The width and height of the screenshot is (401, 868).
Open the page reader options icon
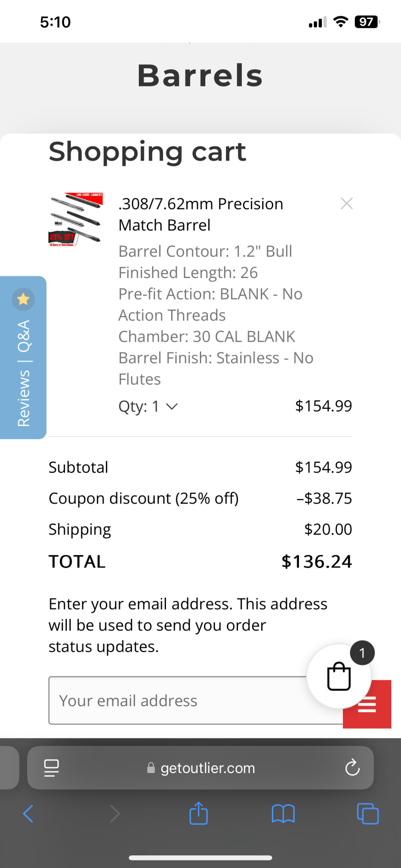52,768
